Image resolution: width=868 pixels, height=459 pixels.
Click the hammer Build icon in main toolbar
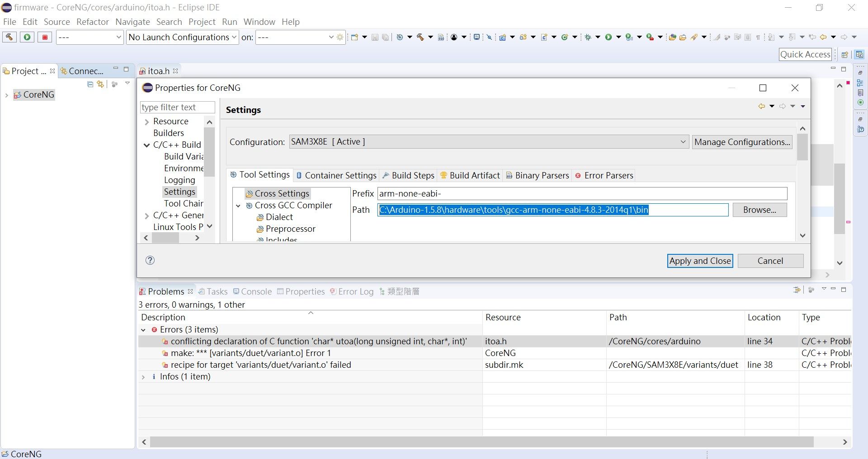(x=420, y=37)
